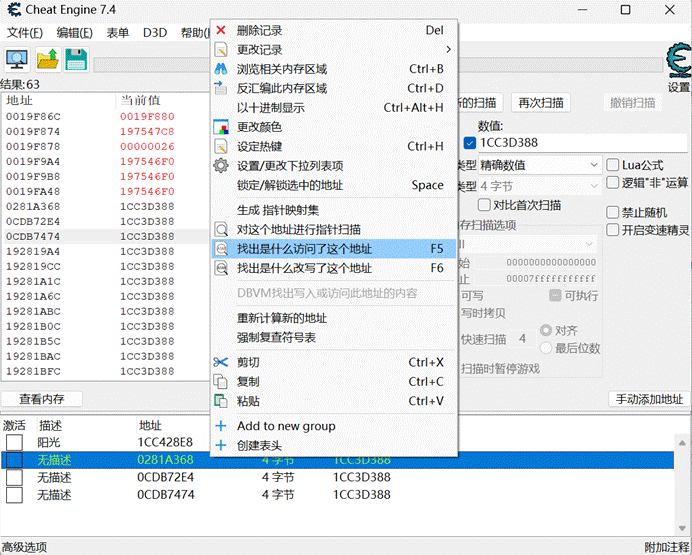This screenshot has height=555, width=692.
Task: Click the red X delete record icon
Action: coord(221,30)
